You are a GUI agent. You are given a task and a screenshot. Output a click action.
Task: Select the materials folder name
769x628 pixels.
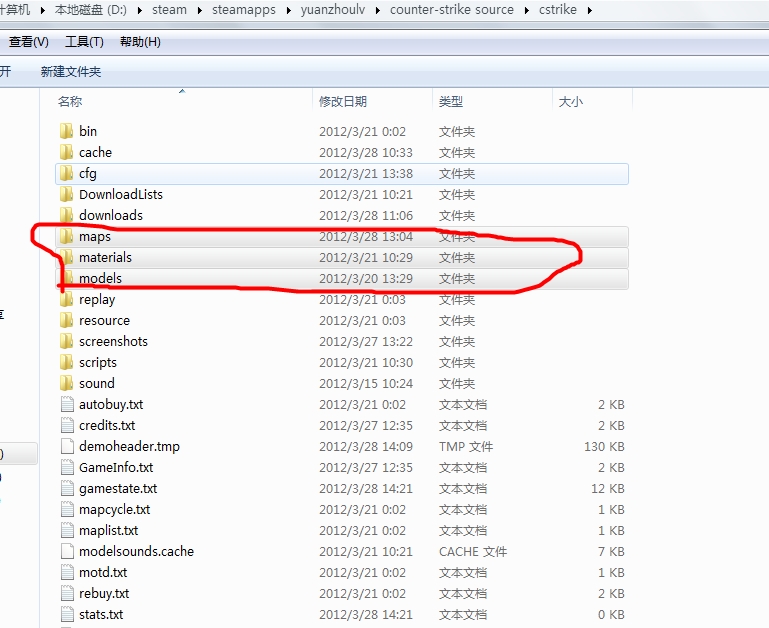[105, 258]
